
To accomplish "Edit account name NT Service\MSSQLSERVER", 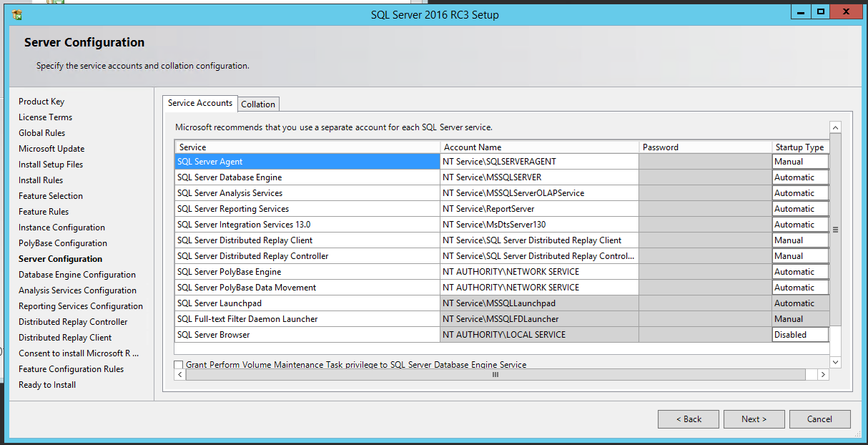I will click(540, 177).
